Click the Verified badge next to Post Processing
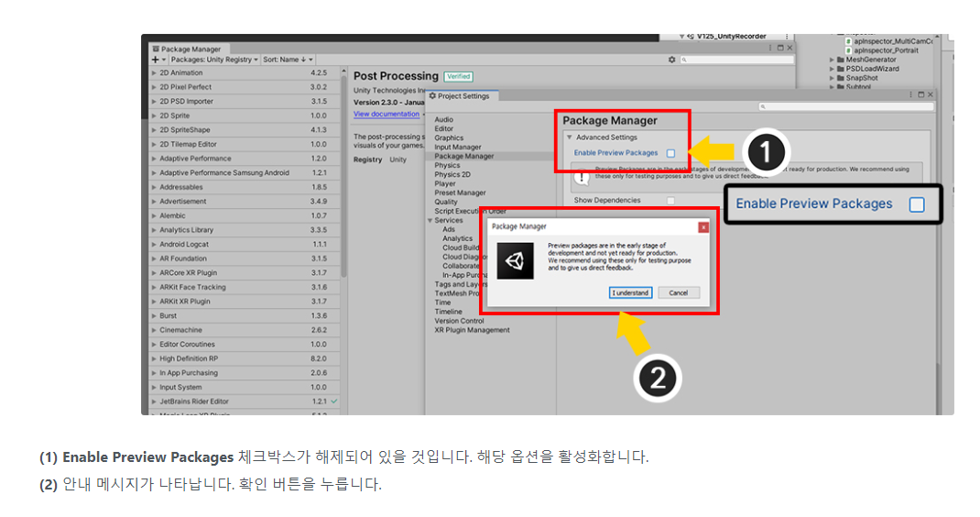The height and width of the screenshot is (517, 980). coord(458,76)
